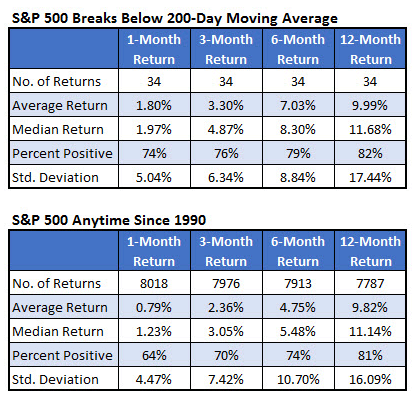Select the 81% percent positive cell
415x395 pixels.
coord(370,355)
